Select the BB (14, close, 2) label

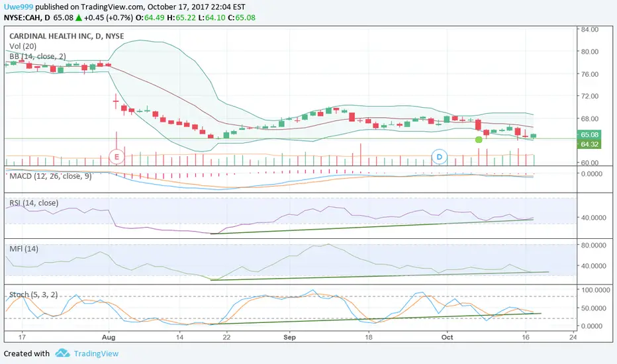37,56
